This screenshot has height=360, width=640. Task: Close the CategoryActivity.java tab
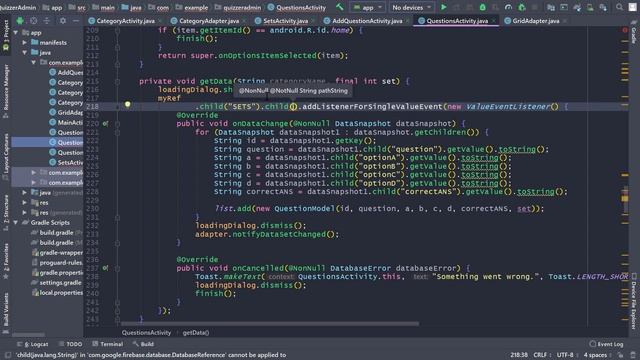(160, 20)
